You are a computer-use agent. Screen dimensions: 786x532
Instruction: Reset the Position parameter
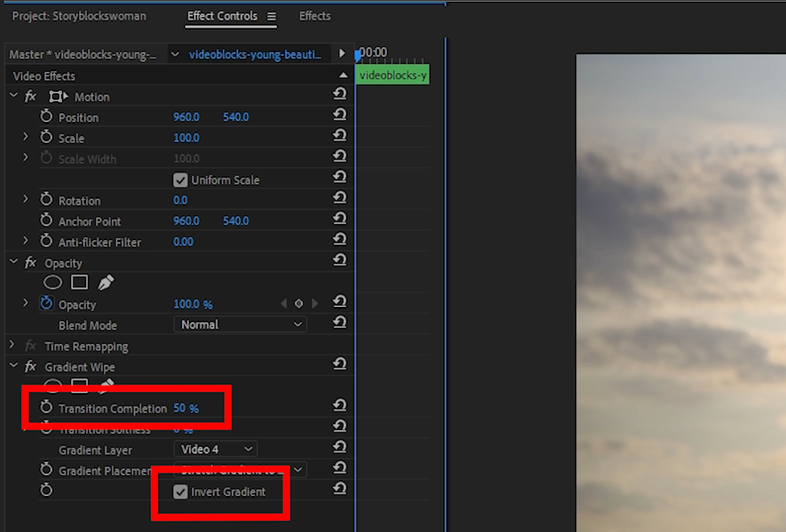click(340, 115)
